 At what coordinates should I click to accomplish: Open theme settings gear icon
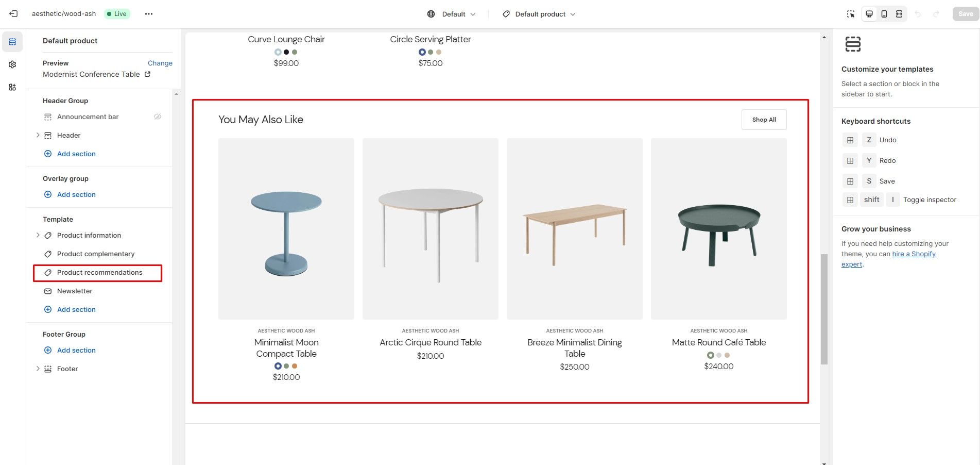pyautogui.click(x=12, y=64)
